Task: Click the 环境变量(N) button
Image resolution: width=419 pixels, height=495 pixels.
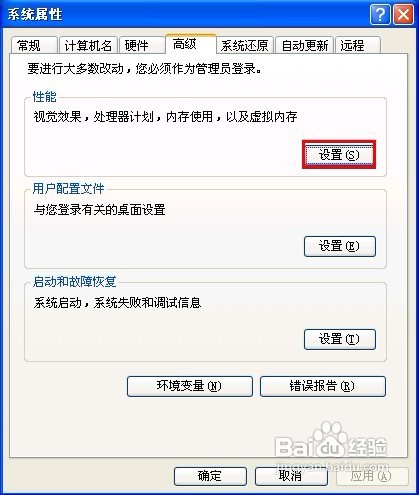Action: (190, 386)
